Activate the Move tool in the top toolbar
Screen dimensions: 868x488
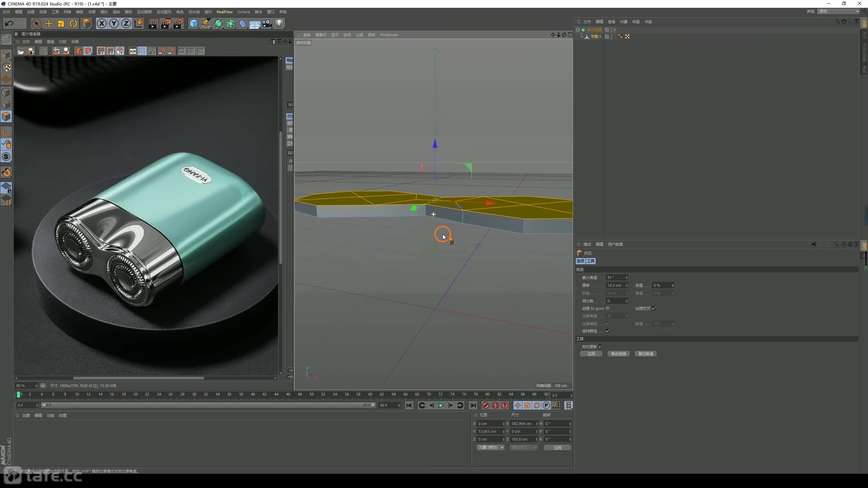click(49, 23)
